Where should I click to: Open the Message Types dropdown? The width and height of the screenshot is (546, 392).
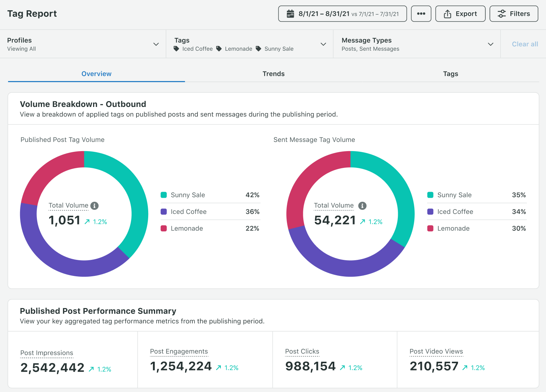[x=491, y=44]
